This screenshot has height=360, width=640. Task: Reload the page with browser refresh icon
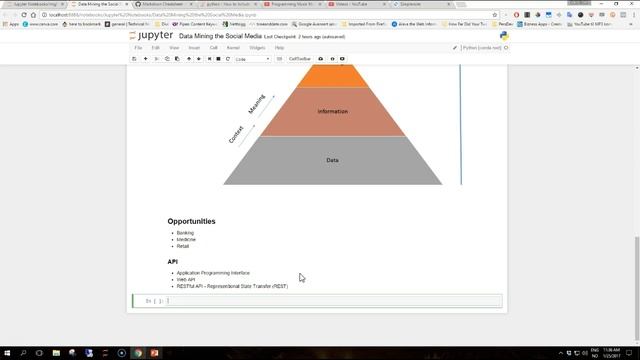(24, 15)
